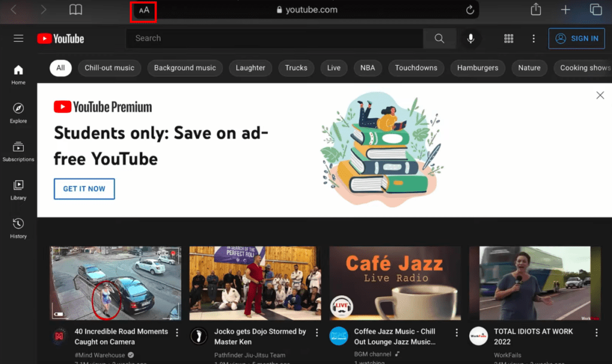Tap the Safari share icon

click(x=536, y=9)
